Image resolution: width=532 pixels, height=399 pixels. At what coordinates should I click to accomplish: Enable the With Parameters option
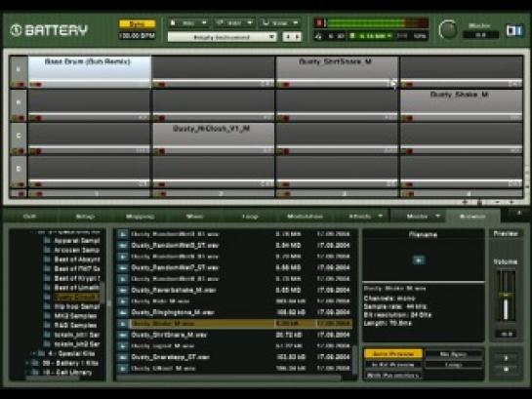(392, 376)
